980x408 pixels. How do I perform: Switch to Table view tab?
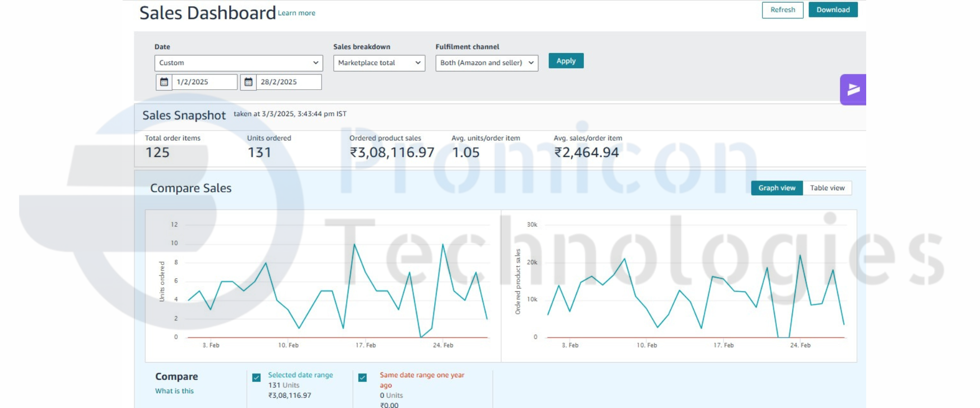click(827, 188)
